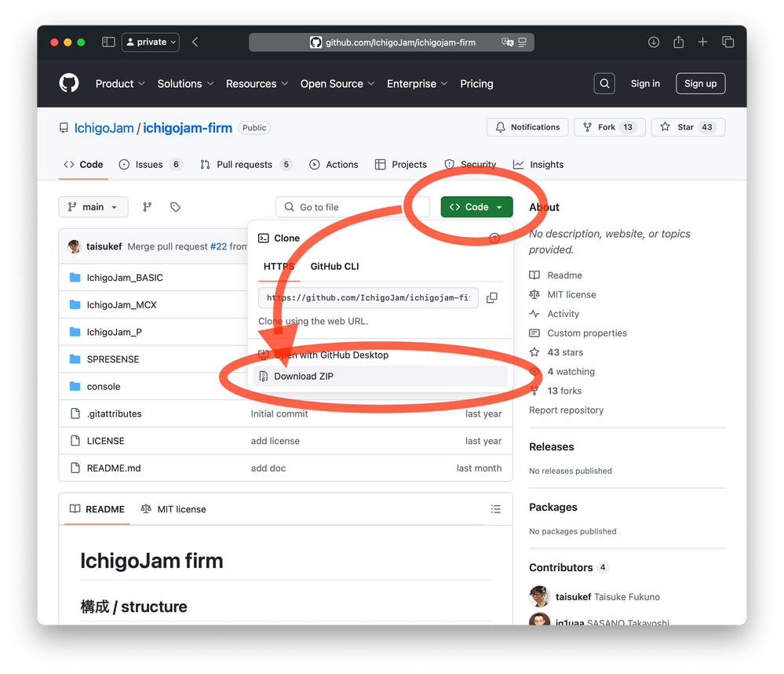This screenshot has width=784, height=674.
Task: Open the SPRESENSE folder
Action: tap(113, 359)
